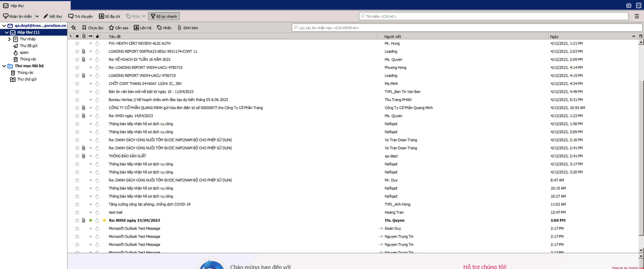Star the FW: HEATH CERT REVIEW-ALDI AUTH message

click(77, 43)
